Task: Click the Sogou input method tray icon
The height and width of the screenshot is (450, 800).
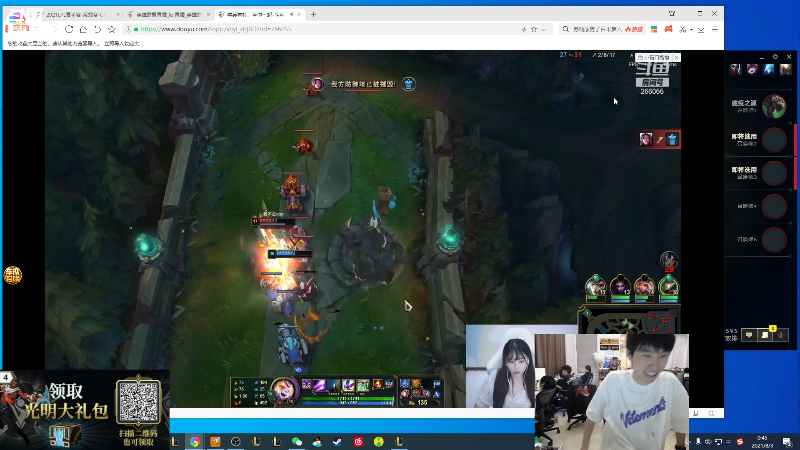Action: point(740,441)
